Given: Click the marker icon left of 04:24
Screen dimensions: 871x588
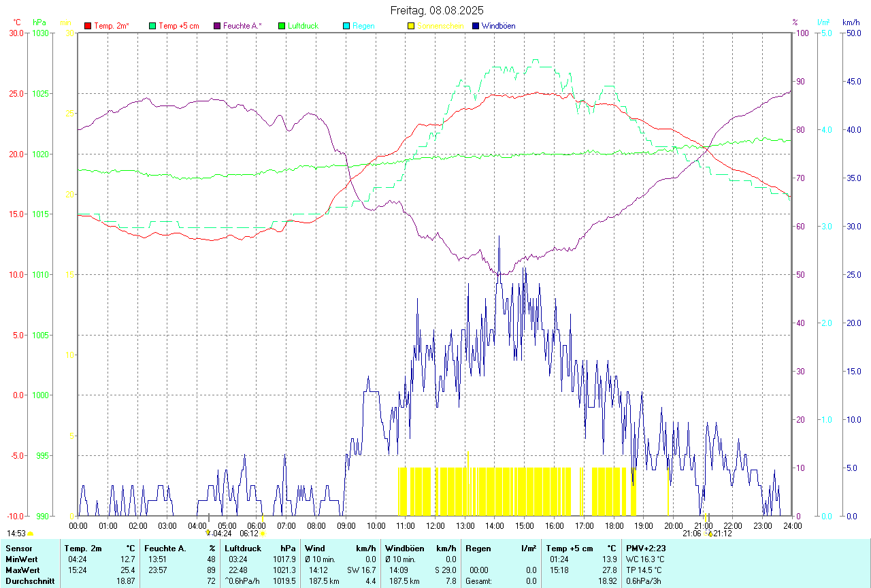Looking at the screenshot, I should pyautogui.click(x=208, y=534).
